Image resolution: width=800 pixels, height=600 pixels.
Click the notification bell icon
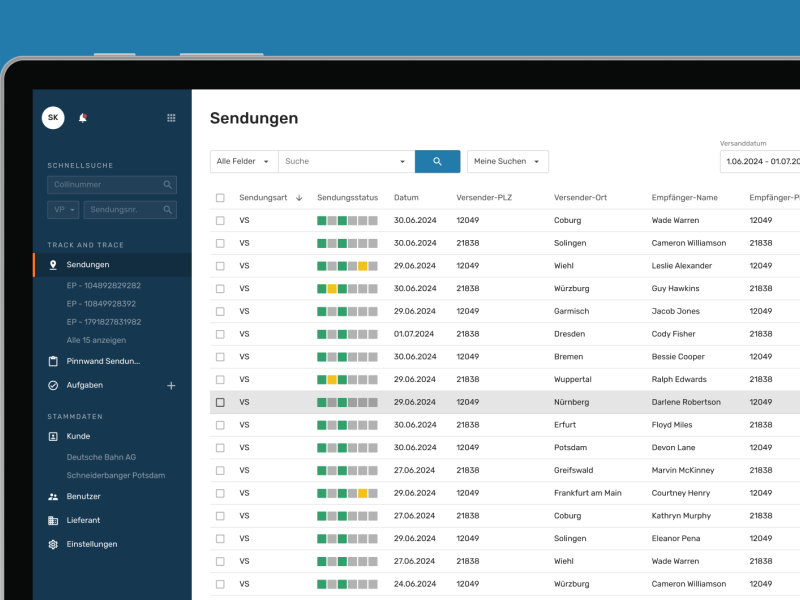(83, 118)
